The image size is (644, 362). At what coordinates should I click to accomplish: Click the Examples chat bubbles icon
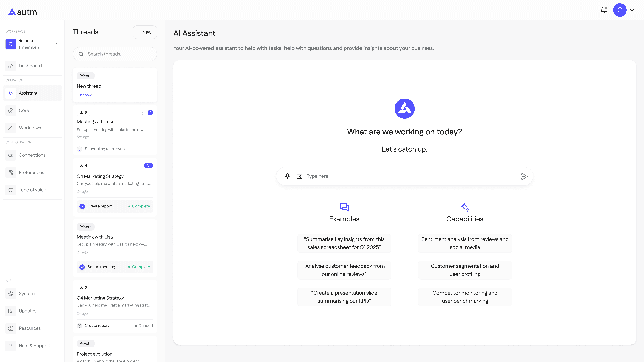pyautogui.click(x=344, y=207)
